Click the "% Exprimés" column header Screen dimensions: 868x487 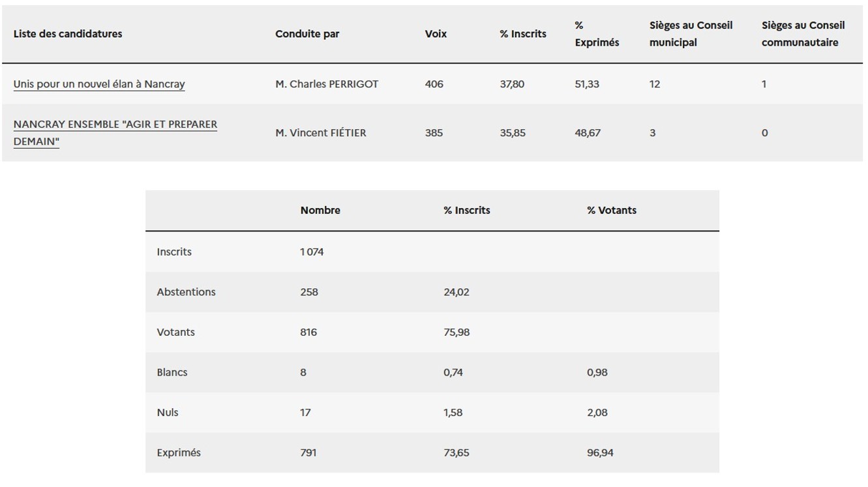point(596,34)
